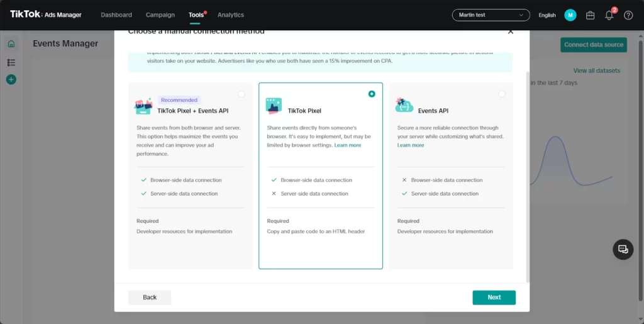Screen dimensions: 644x324
Task: Click the Events Manager page heading
Action: [x=65, y=43]
